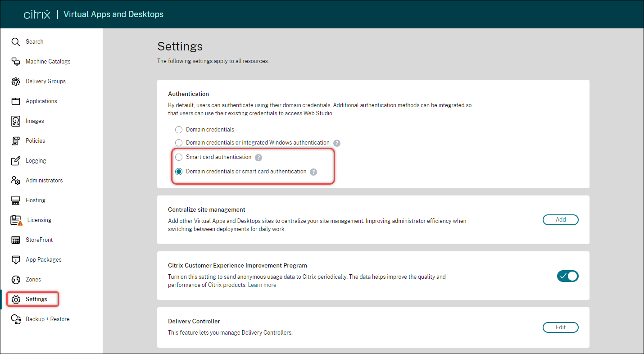This screenshot has height=354, width=644.
Task: Disable the Customer Experience Improvement Program
Action: coord(567,276)
